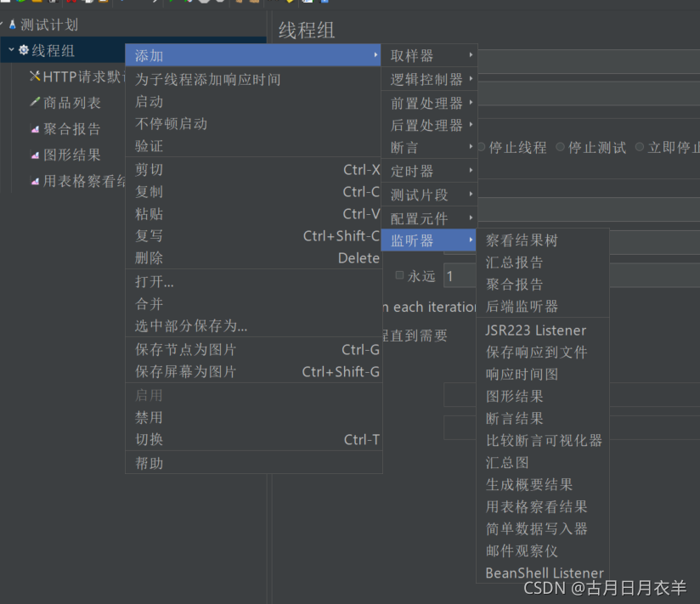This screenshot has width=700, height=604.
Task: Choose 验证 in the context menu
Action: point(253,145)
